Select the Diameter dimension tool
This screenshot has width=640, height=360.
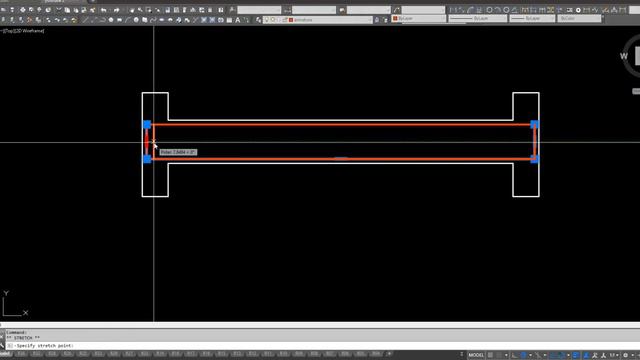pyautogui.click(x=506, y=10)
